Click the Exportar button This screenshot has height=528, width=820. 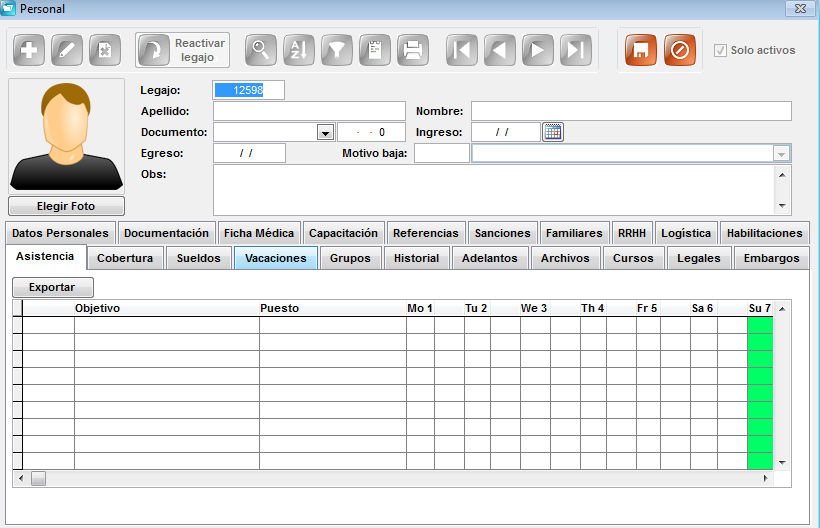click(53, 287)
